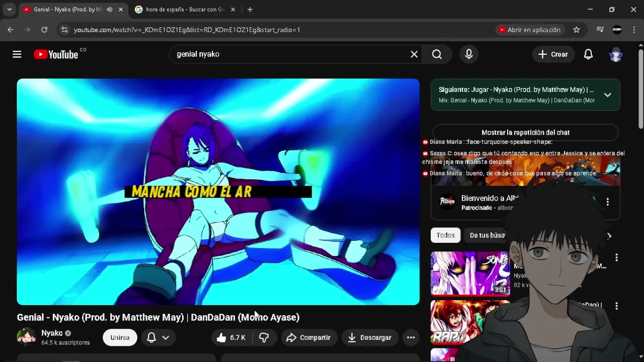The height and width of the screenshot is (362, 644).
Task: View site information icon in the address bar
Action: 64,30
